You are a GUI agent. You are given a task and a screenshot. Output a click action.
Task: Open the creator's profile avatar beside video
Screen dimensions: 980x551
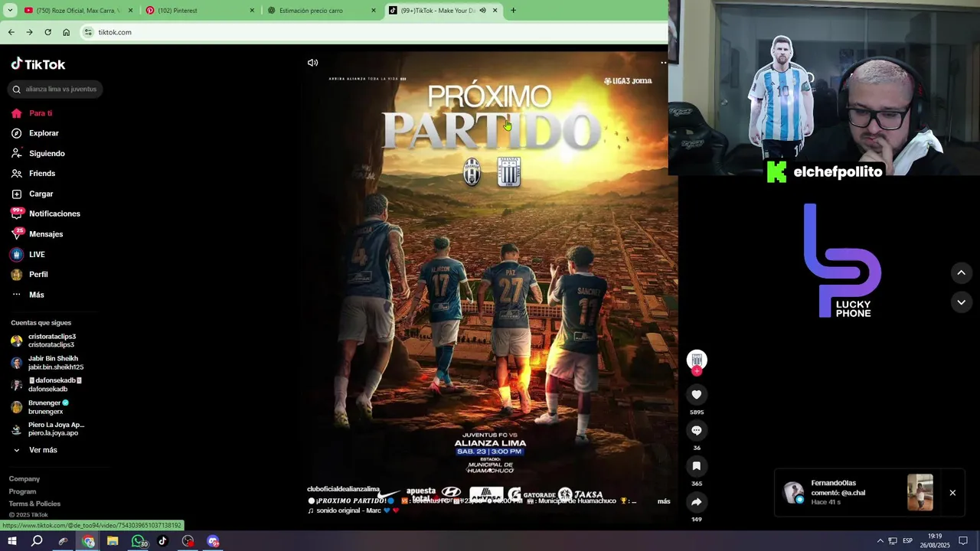(696, 360)
